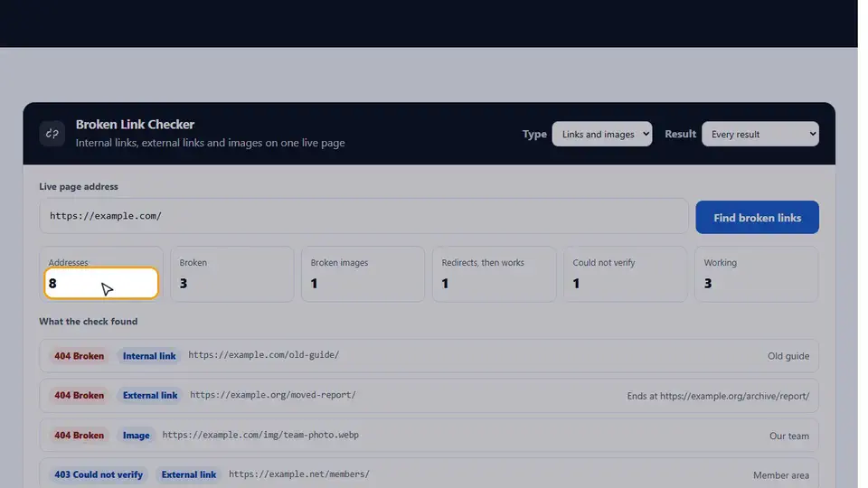Click the https://example.org/moved-report/ address
The height and width of the screenshot is (488, 868).
click(x=273, y=395)
